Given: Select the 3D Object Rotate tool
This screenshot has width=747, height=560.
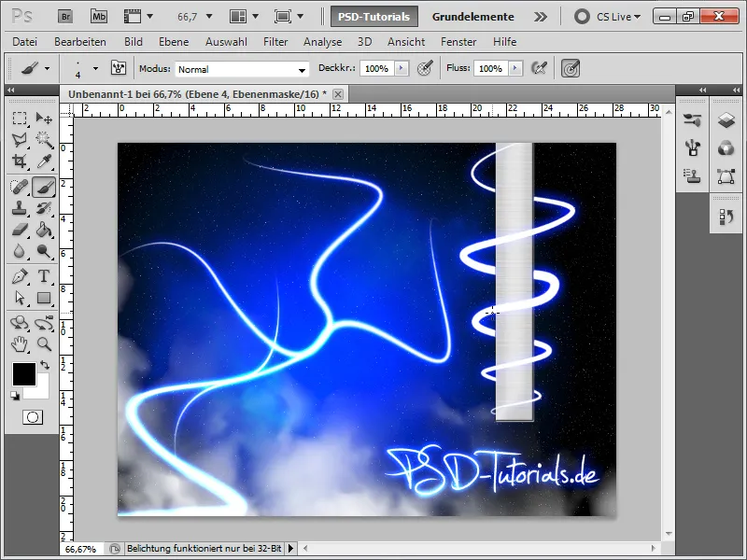Looking at the screenshot, I should pyautogui.click(x=20, y=323).
